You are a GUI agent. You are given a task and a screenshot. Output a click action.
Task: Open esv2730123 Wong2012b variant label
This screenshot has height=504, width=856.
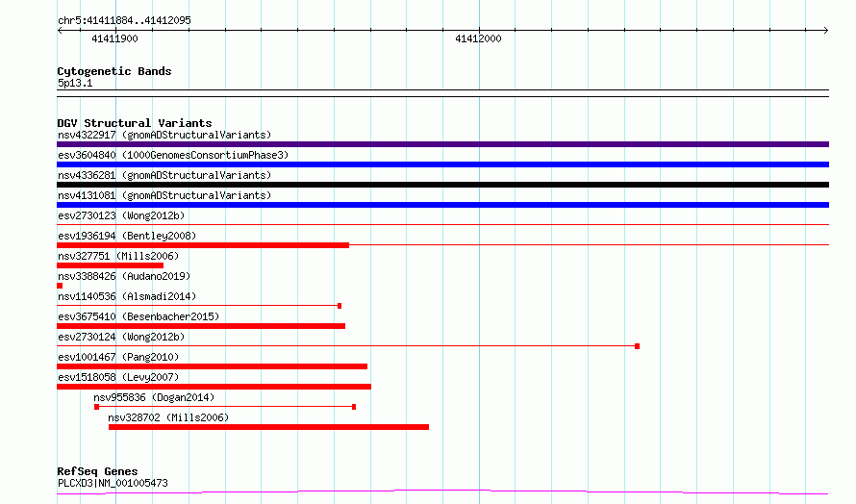point(121,215)
